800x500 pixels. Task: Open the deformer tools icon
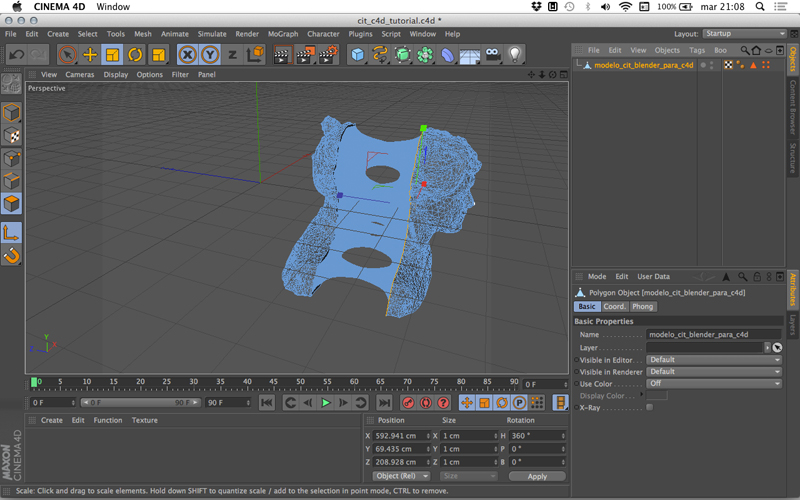447,55
